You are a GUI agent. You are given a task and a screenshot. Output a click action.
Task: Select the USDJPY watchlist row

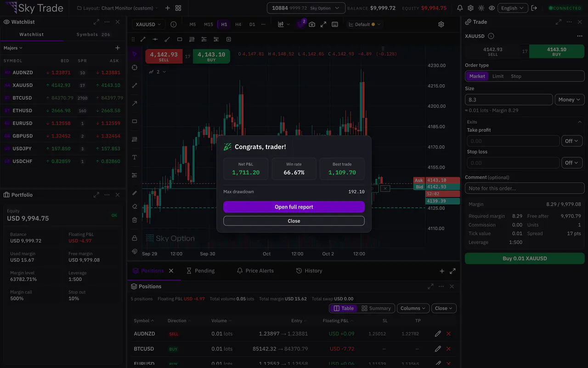click(63, 149)
